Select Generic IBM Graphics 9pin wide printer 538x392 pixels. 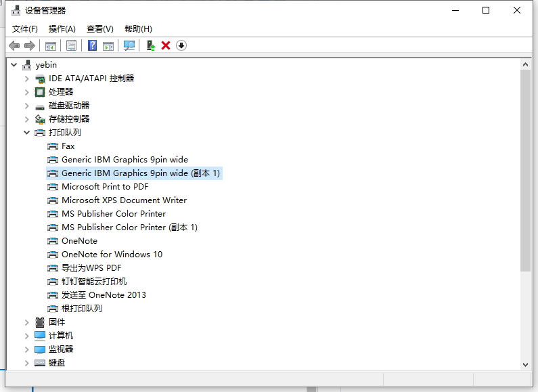pos(125,160)
